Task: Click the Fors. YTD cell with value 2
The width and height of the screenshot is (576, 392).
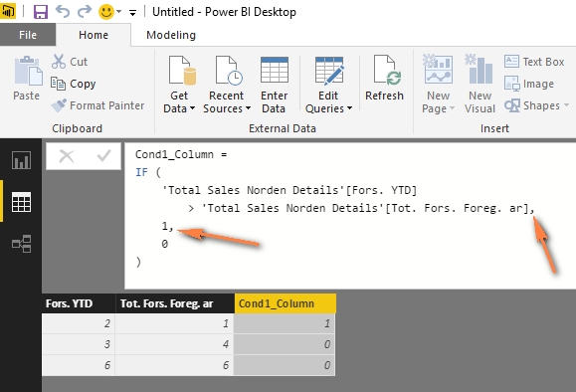Action: tap(79, 323)
